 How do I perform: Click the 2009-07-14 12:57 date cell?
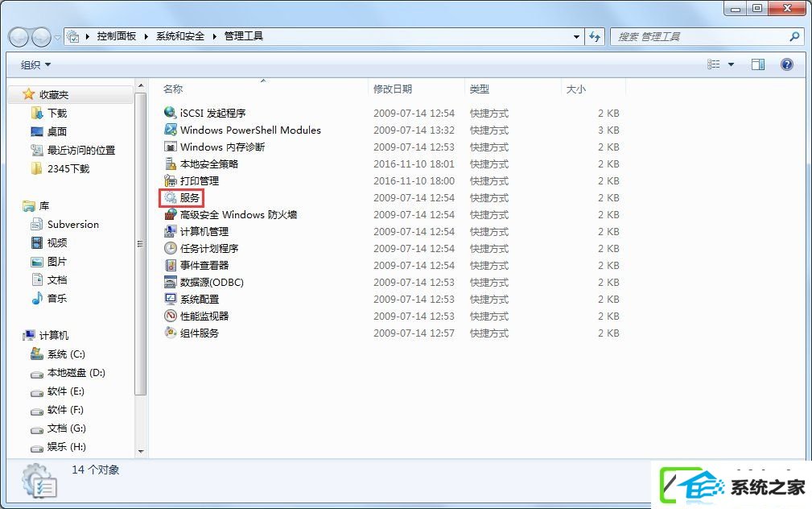point(414,333)
